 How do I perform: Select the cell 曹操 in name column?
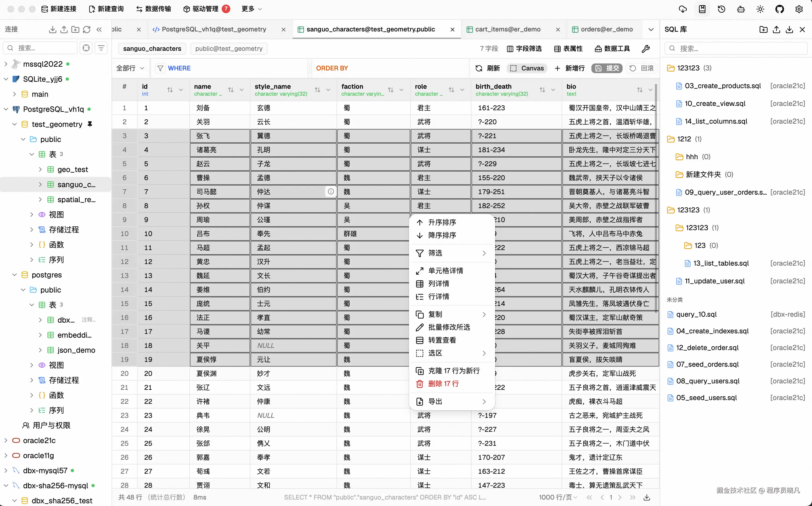click(220, 178)
